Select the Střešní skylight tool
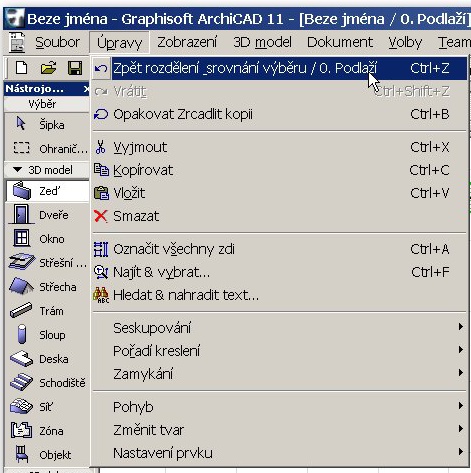471x473 pixels. 47,263
